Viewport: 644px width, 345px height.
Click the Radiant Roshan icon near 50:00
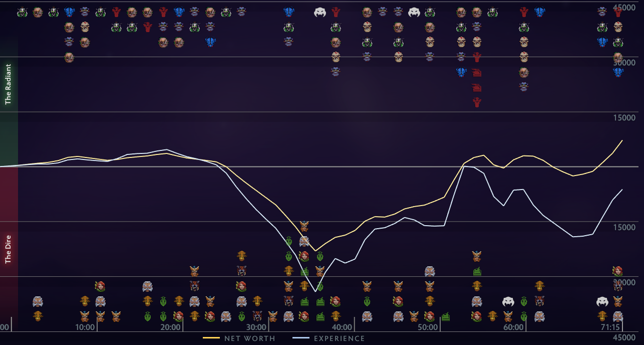[x=414, y=13]
